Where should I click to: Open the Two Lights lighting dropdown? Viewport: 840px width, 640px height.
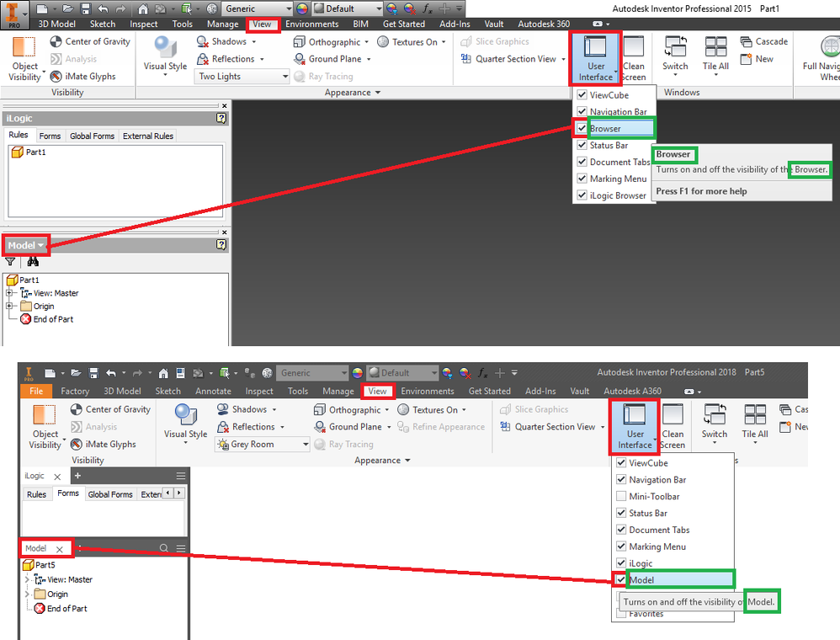point(242,76)
